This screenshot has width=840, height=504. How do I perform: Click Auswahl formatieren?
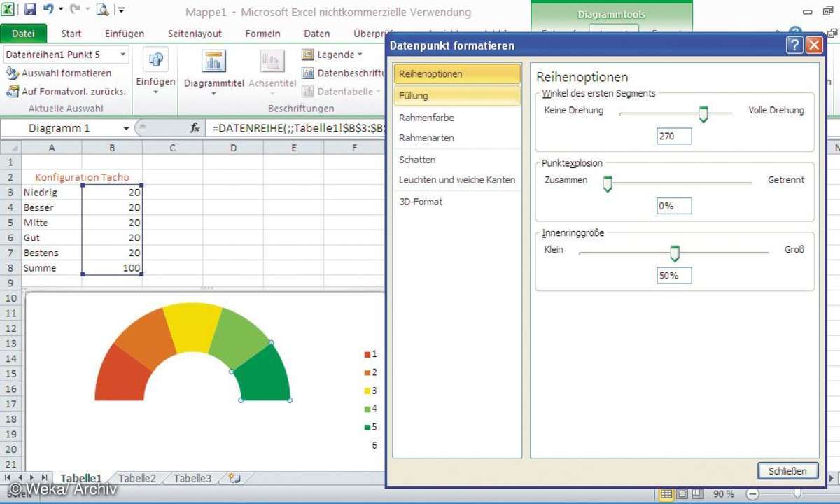[59, 73]
